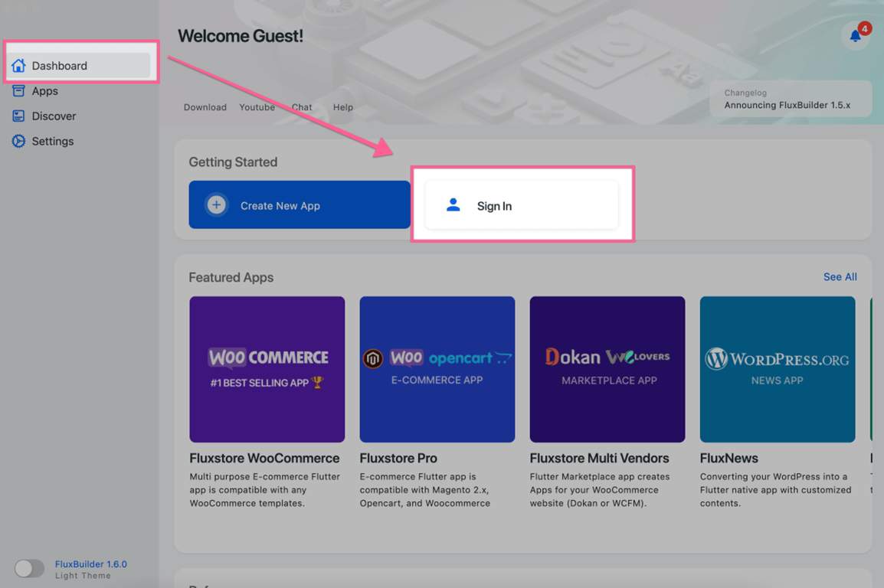
Task: Select the Fluxstore Pro thumbnail
Action: pyautogui.click(x=437, y=370)
